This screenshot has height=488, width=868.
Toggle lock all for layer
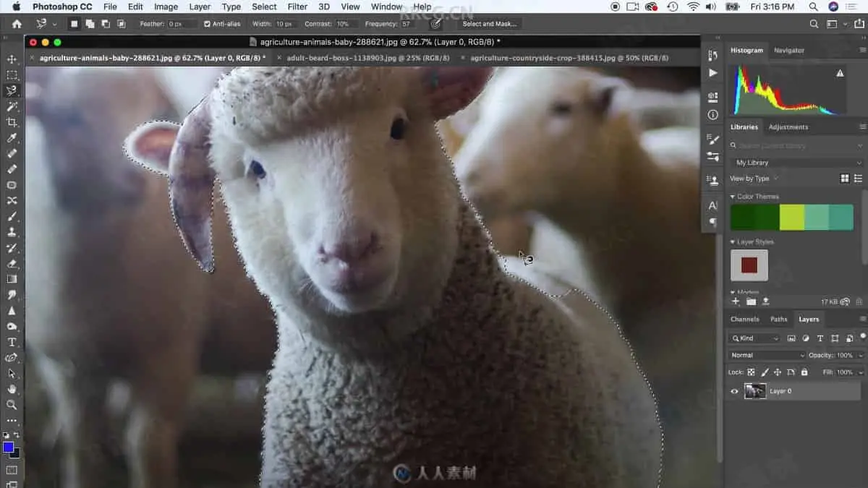804,372
